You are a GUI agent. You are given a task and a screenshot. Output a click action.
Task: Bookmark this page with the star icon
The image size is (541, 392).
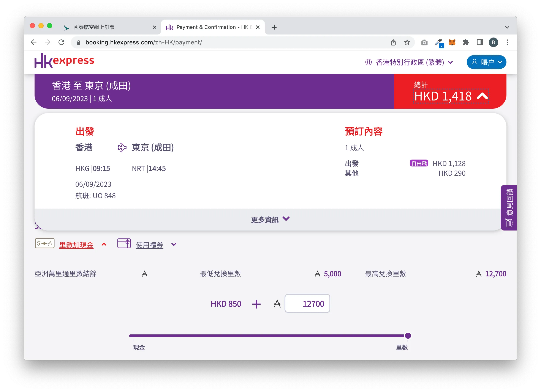click(x=407, y=42)
